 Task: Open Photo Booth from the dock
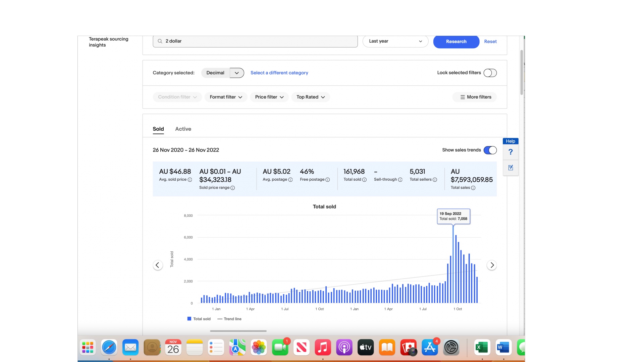click(x=409, y=348)
